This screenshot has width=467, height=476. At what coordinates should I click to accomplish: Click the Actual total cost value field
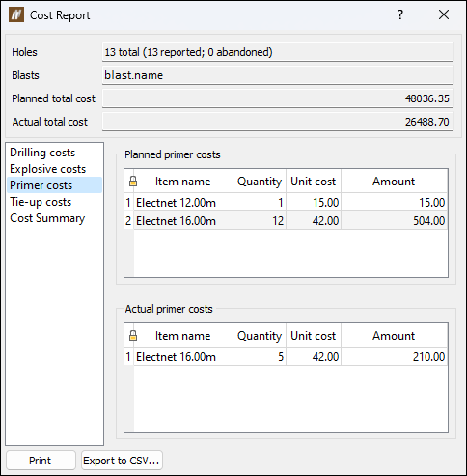(278, 122)
